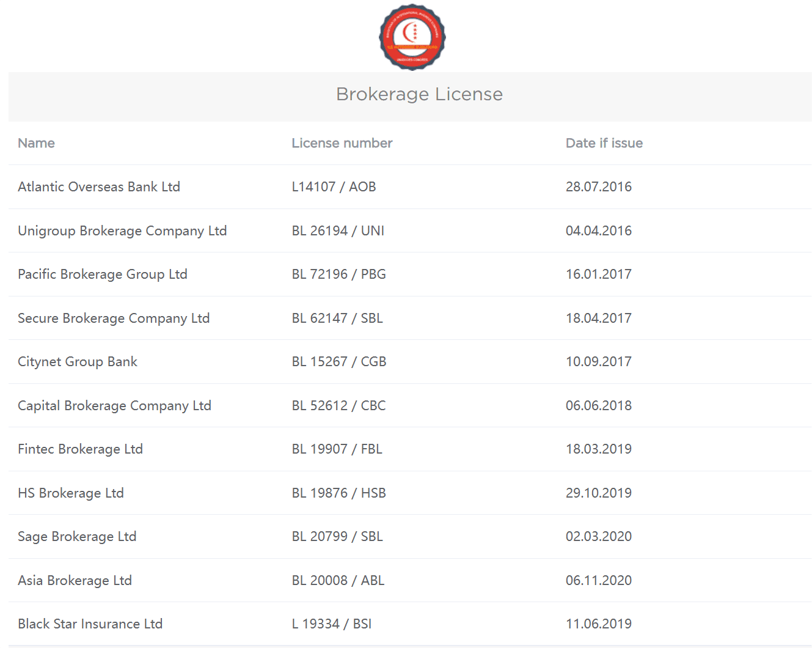Select license number L14107 / AOB

coord(334,187)
